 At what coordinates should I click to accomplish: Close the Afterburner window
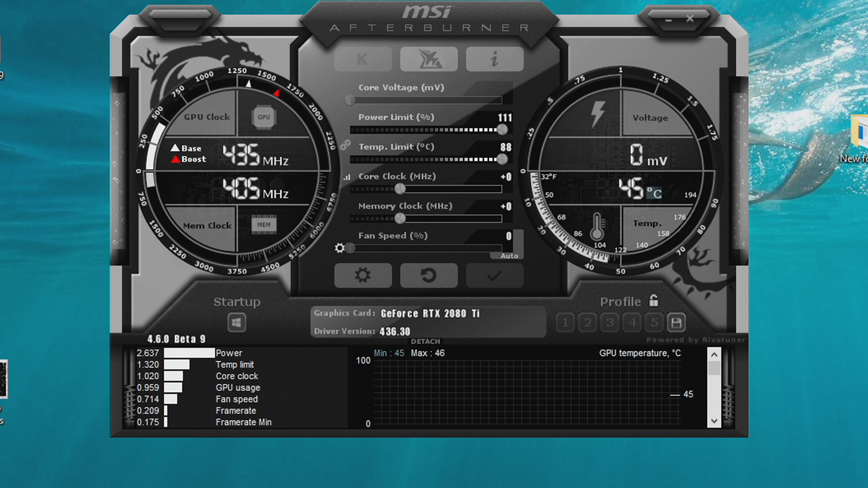click(690, 19)
